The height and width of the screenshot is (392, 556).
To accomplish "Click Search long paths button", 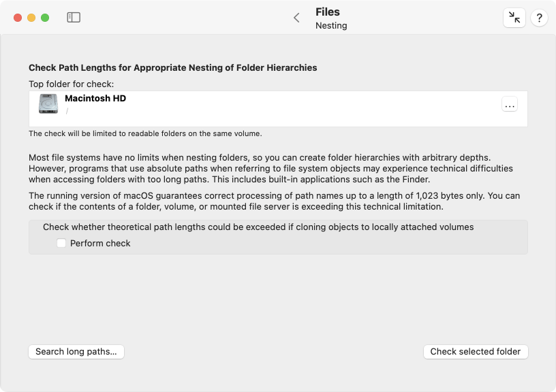I will [x=76, y=352].
